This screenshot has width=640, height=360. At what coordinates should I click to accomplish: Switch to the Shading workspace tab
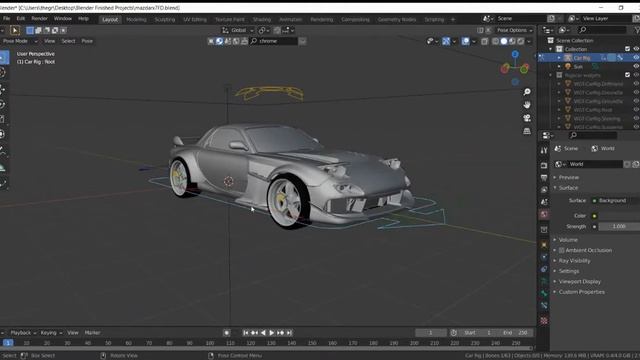tap(262, 19)
